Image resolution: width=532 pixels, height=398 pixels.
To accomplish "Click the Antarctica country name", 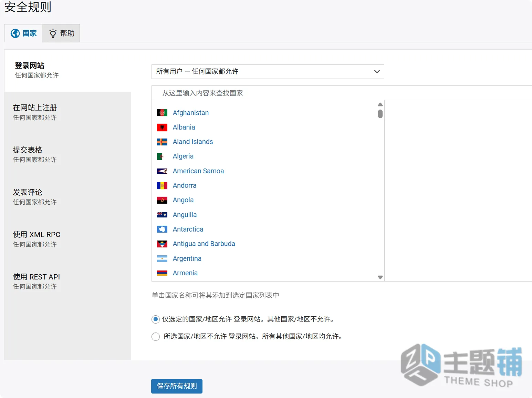I will (188, 229).
